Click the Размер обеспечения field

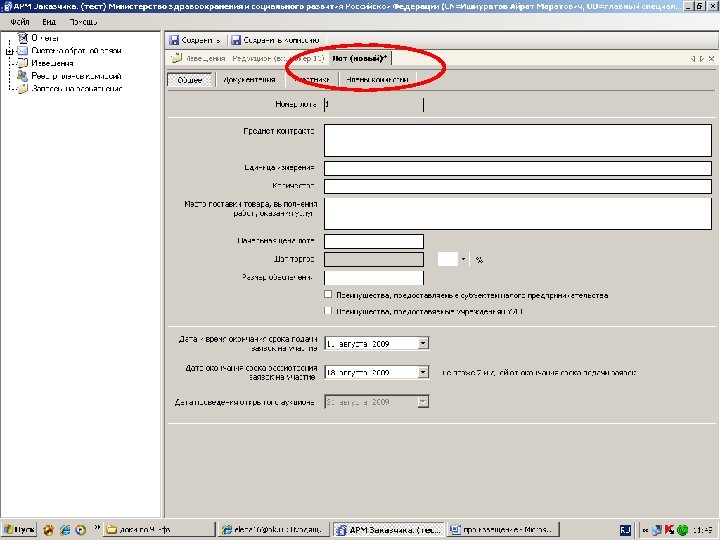pyautogui.click(x=373, y=278)
